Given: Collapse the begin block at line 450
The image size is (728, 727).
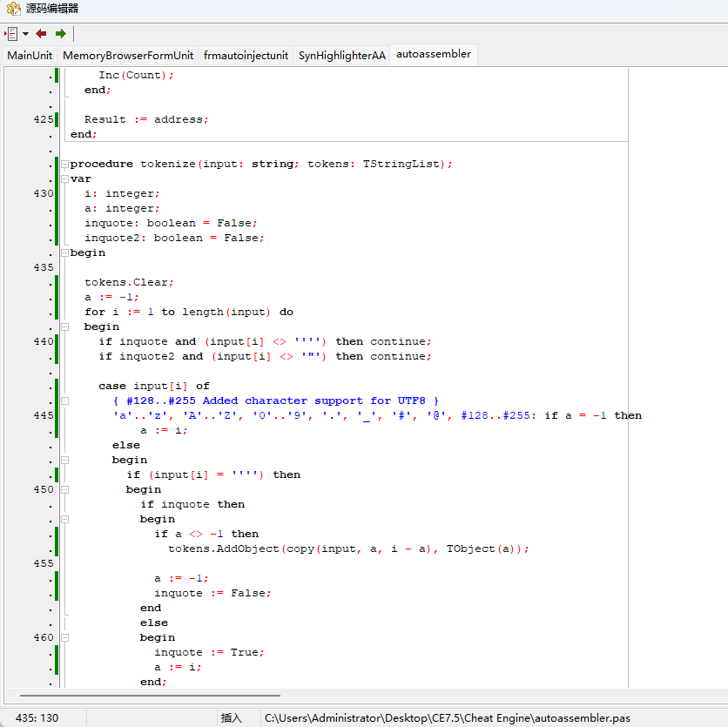Looking at the screenshot, I should pyautogui.click(x=64, y=489).
